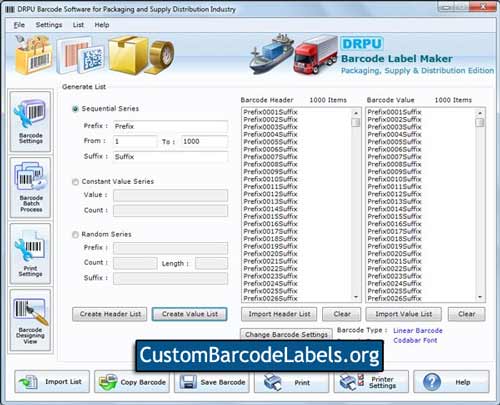Select Prefix0002Suffix in Barcode Value list
This screenshot has width=500, height=405.
tap(394, 119)
